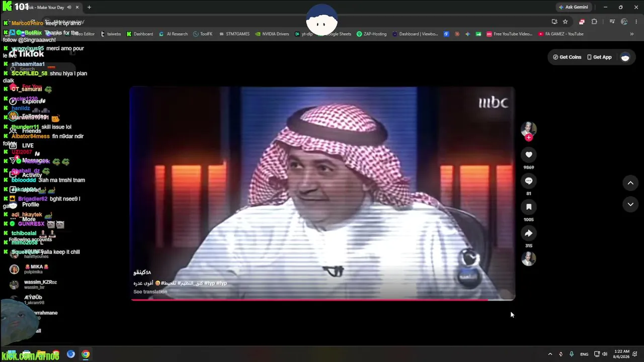Like the video with the heart icon
The image size is (644, 362).
pos(528,155)
